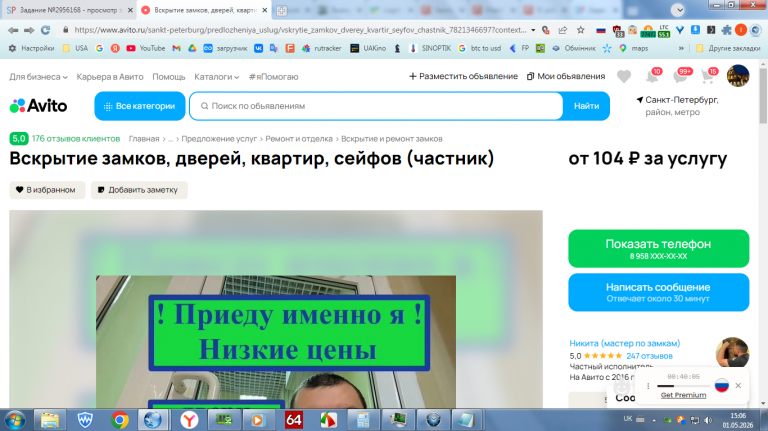Screen dimensions: 768x431
Task: Open the favorites heart icon in the header
Action: pyautogui.click(x=624, y=76)
